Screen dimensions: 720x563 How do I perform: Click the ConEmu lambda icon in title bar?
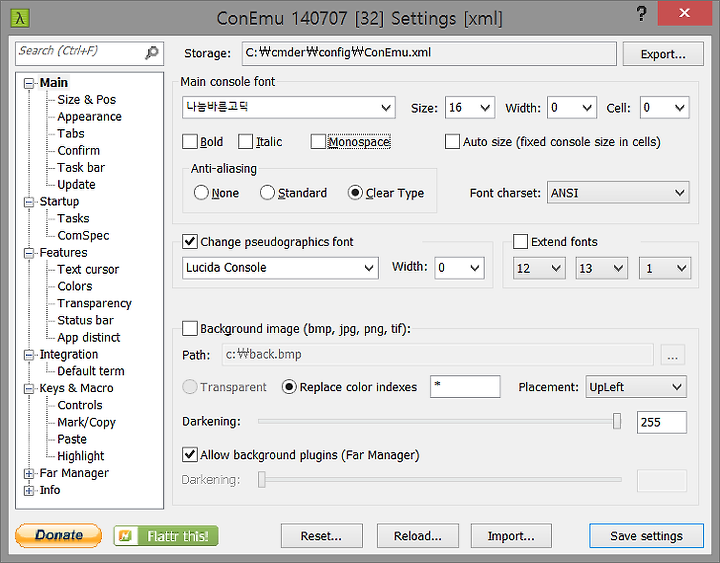tap(20, 18)
